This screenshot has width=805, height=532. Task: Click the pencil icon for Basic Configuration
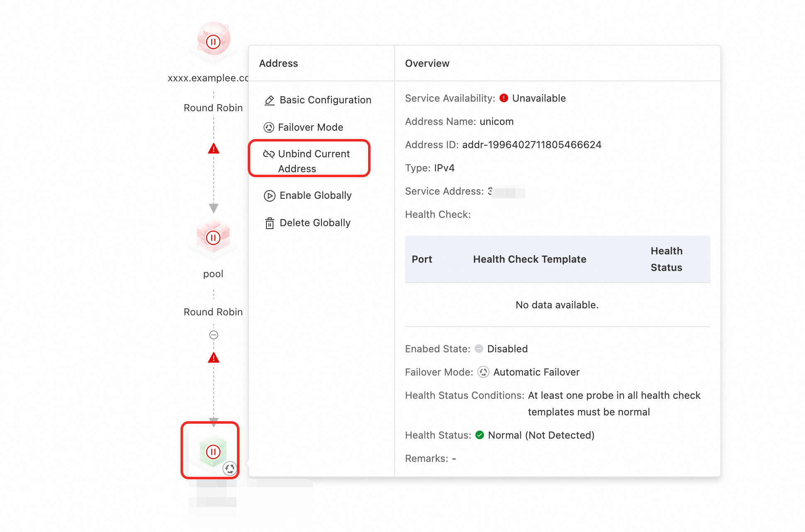[x=270, y=100]
